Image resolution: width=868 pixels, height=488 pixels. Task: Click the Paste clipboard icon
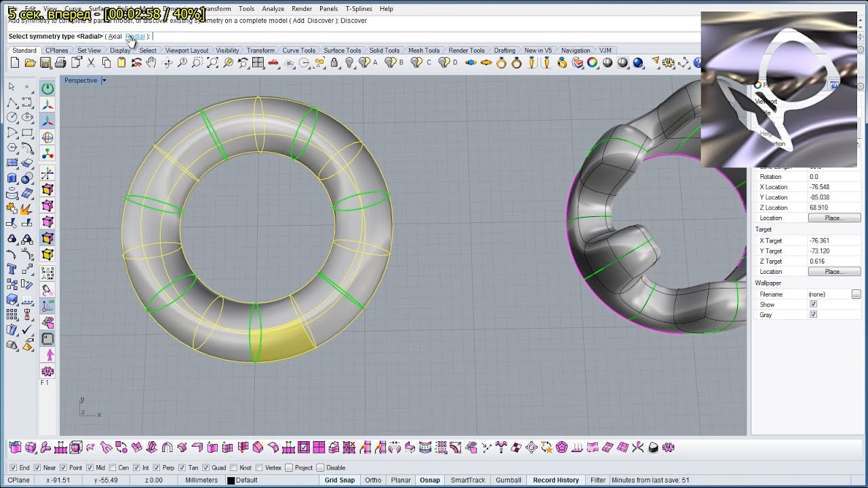(121, 63)
